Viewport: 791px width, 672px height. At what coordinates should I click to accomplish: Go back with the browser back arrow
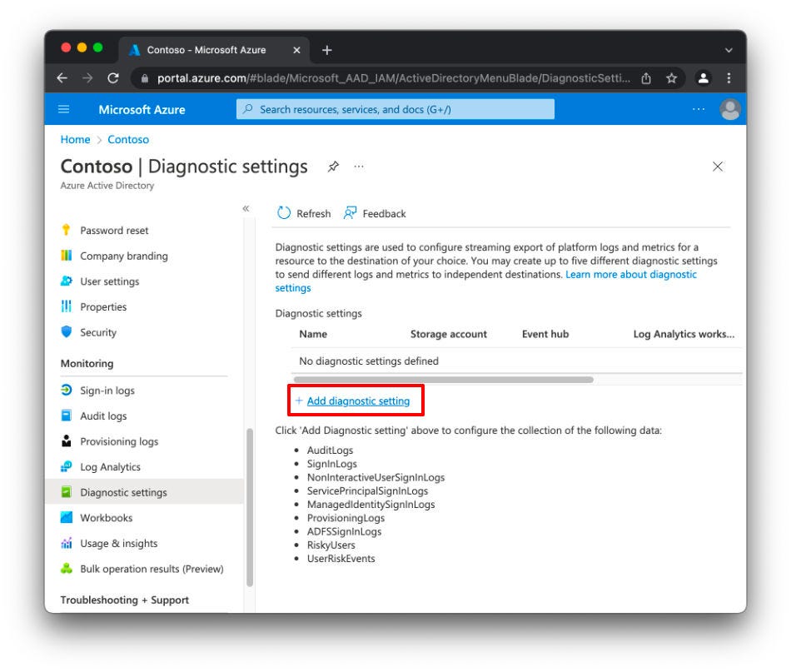(x=62, y=78)
